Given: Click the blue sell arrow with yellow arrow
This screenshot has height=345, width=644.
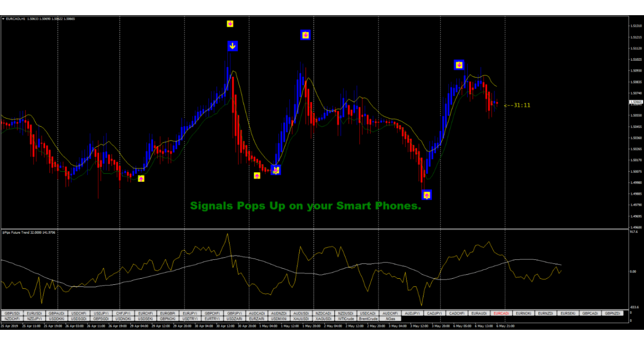Looking at the screenshot, I should point(233,46).
